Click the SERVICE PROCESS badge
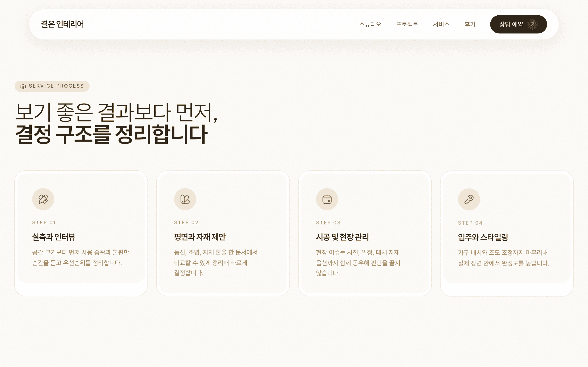Image resolution: width=588 pixels, height=367 pixels. click(x=52, y=86)
